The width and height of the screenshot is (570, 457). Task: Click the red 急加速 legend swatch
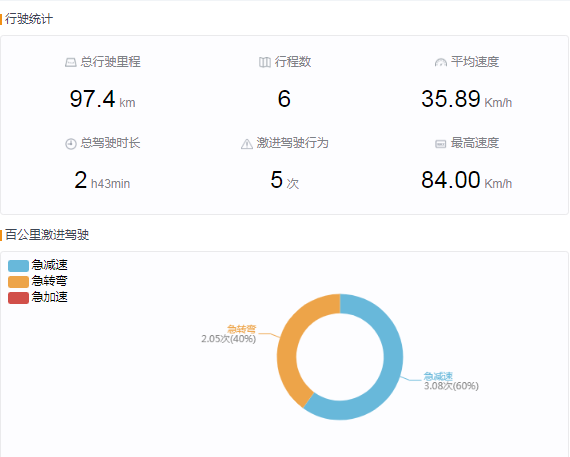pyautogui.click(x=18, y=298)
